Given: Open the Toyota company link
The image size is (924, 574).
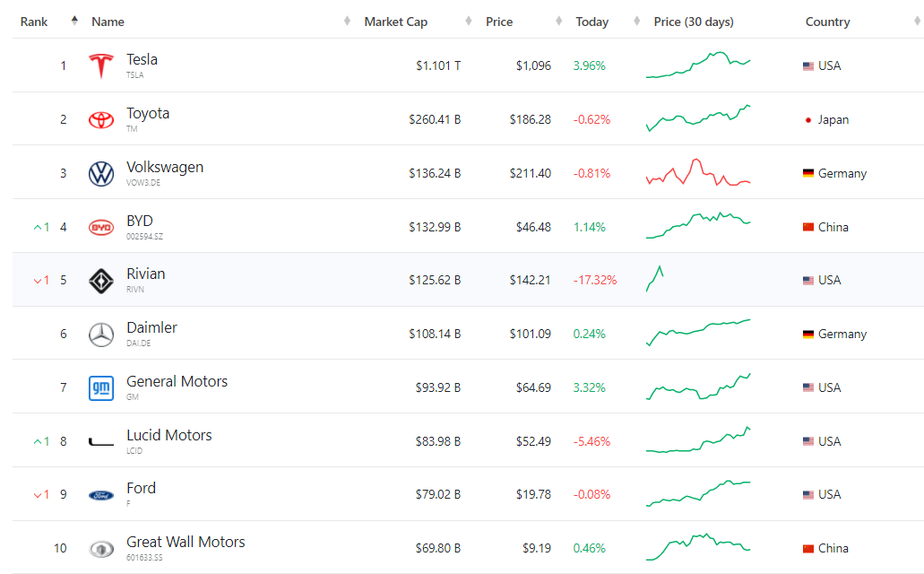Looking at the screenshot, I should pyautogui.click(x=148, y=113).
